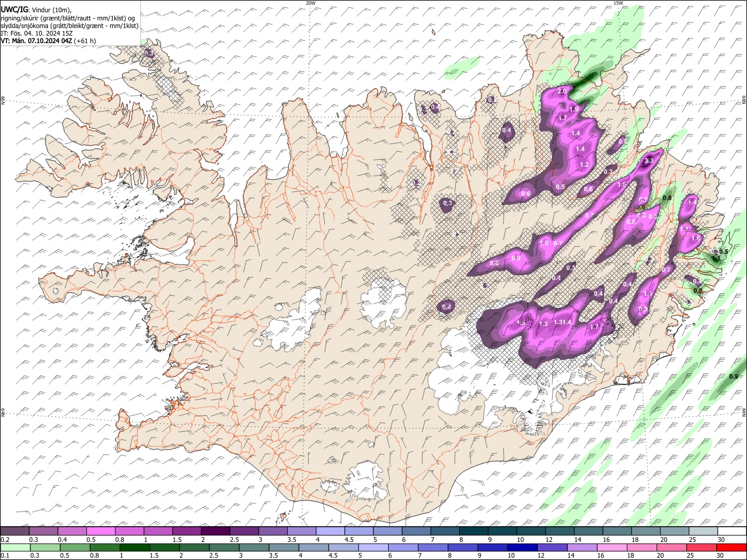Click the dusky mauve 0.2–0.3 snow legend swatch
The width and height of the screenshot is (747, 560).
click(x=15, y=531)
